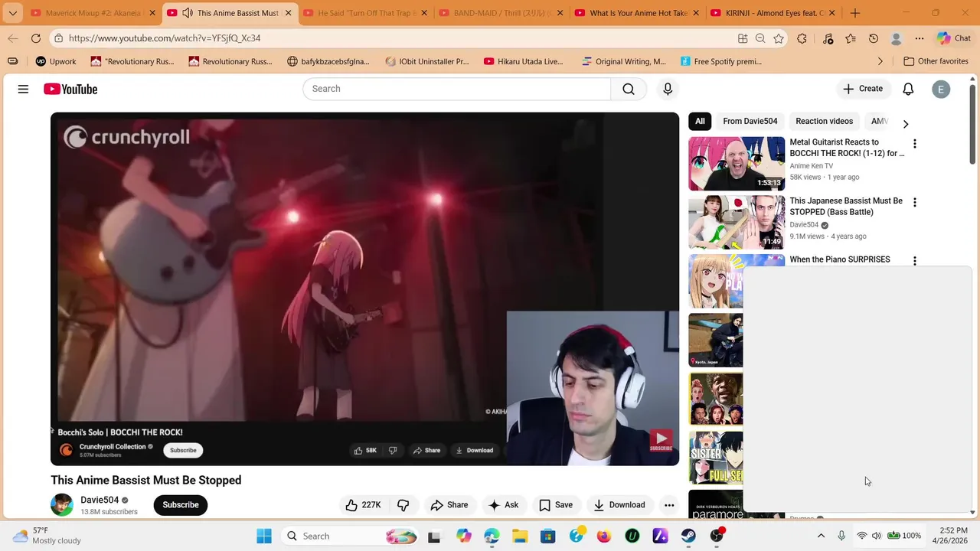Open the Ask AI button

(504, 505)
